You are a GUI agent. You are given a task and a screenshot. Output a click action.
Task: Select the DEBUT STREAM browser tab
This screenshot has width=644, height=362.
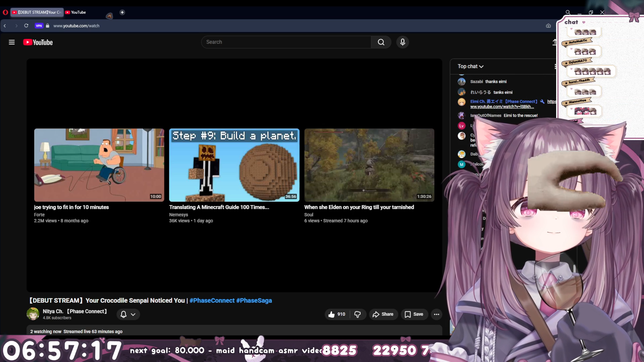pos(37,12)
